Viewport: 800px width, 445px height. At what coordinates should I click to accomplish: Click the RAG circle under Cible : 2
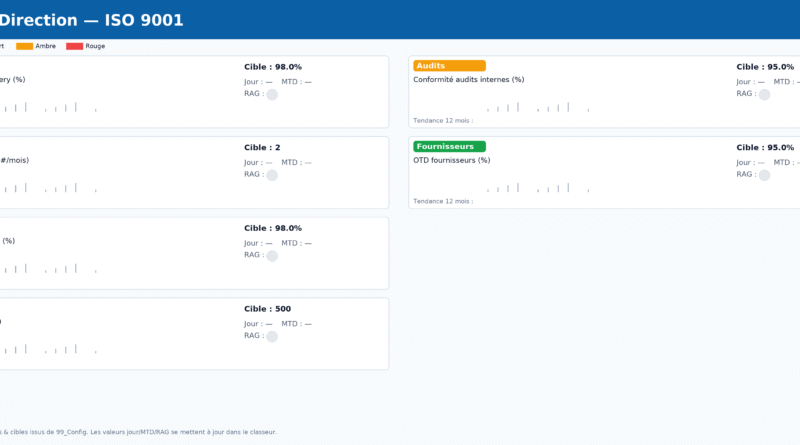271,175
